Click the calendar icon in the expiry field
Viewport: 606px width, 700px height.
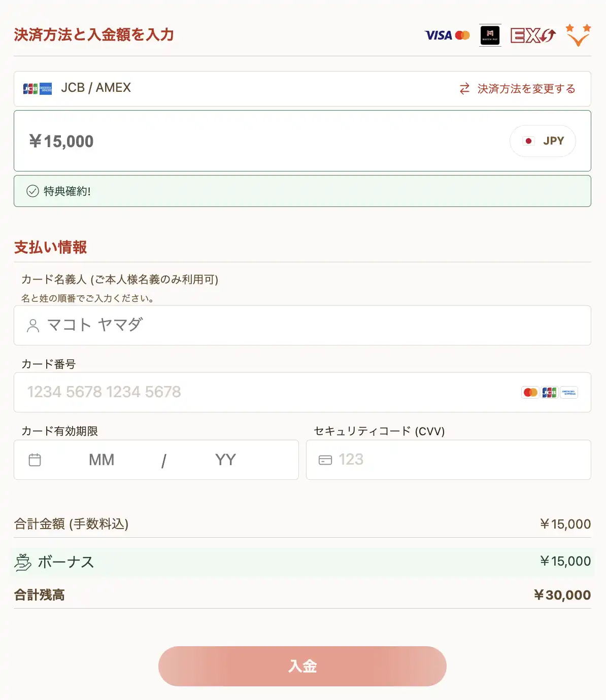tap(35, 460)
